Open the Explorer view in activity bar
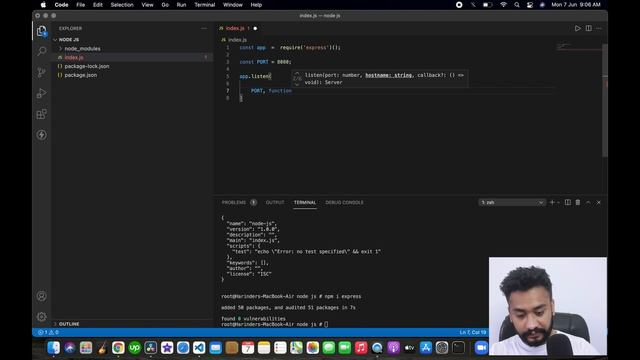This screenshot has height=360, width=640. [42, 31]
